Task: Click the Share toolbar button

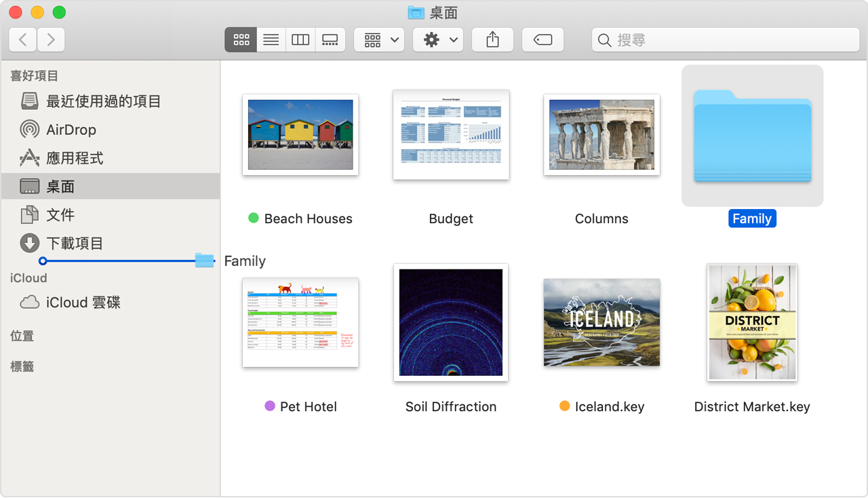Action: tap(493, 40)
